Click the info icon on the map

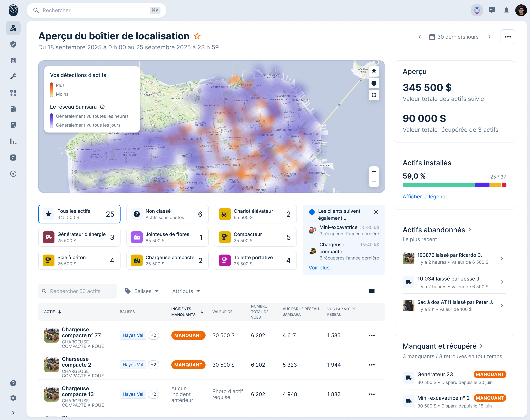pos(374,83)
